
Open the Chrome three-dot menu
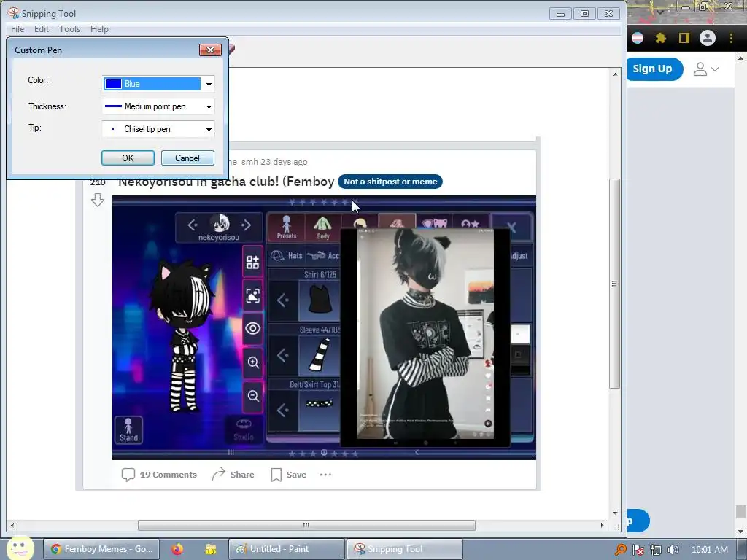click(731, 38)
